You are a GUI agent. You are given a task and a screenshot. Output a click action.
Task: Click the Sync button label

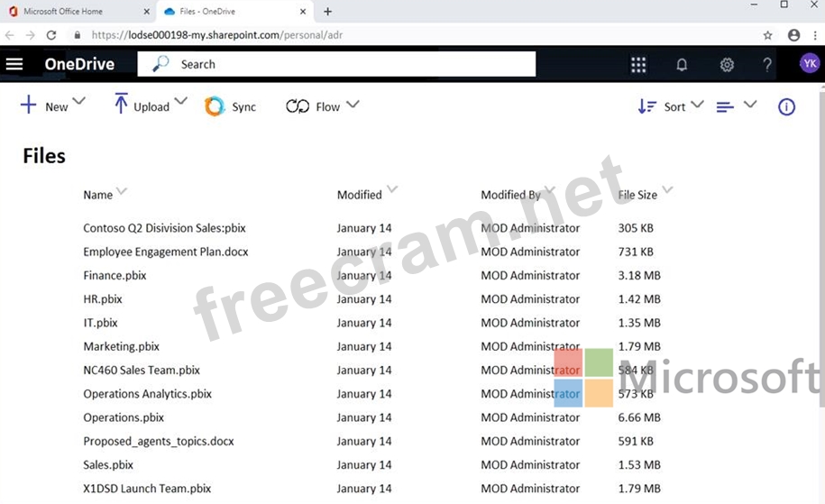coord(244,106)
